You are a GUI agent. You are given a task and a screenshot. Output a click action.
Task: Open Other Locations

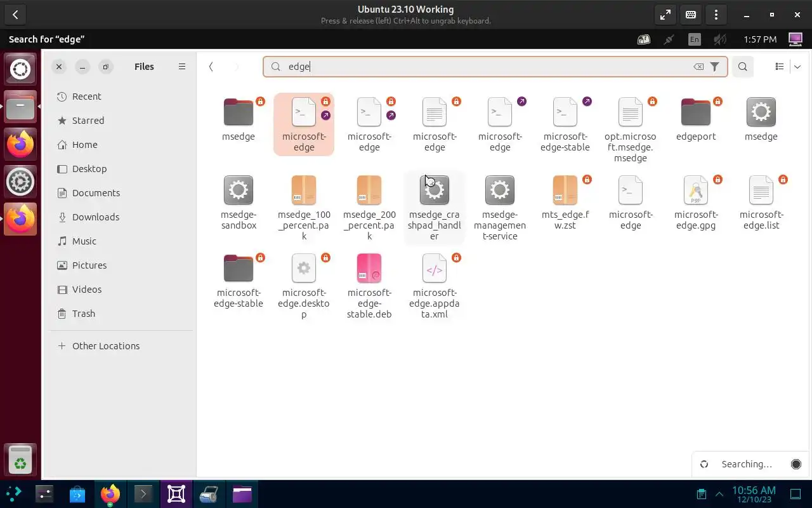[122, 346]
